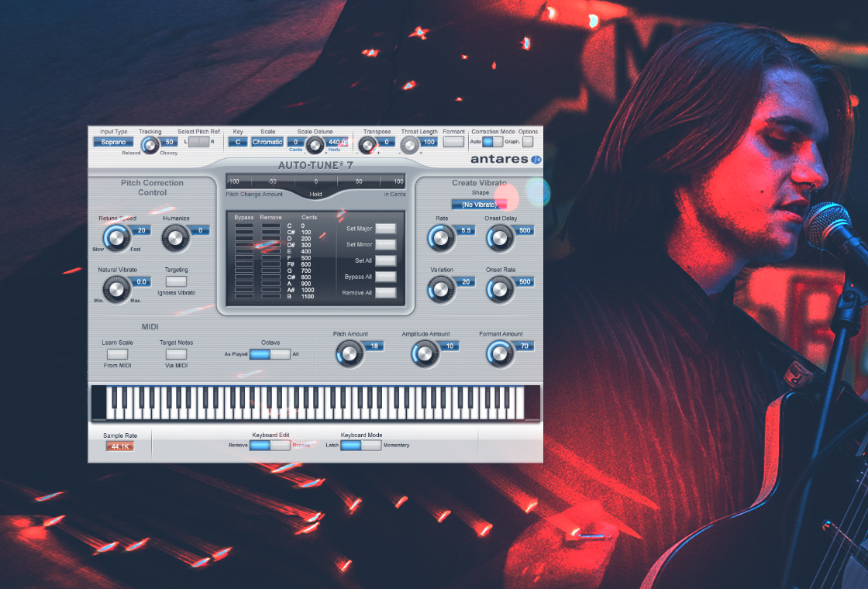Click the Scale Detune Hertz value field
Viewport: 868px width, 589px height.
(x=336, y=142)
